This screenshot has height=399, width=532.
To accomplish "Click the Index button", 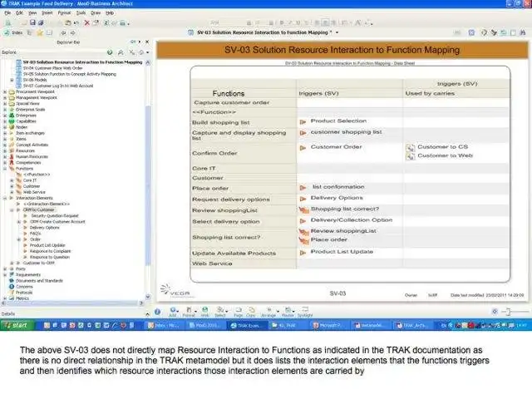I will [x=13, y=32].
